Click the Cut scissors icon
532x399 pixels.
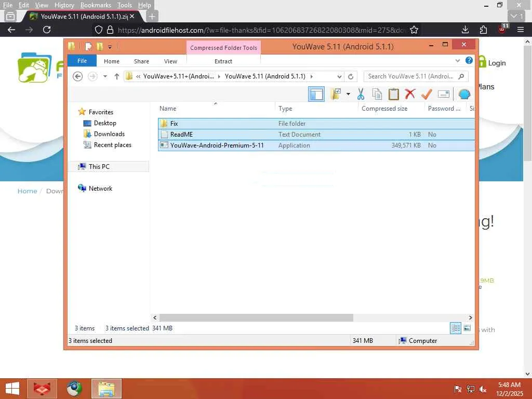361,94
